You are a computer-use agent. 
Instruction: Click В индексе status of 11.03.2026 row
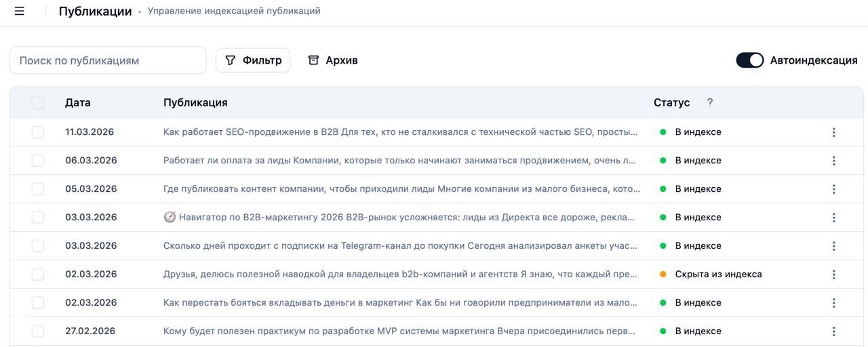tap(698, 132)
